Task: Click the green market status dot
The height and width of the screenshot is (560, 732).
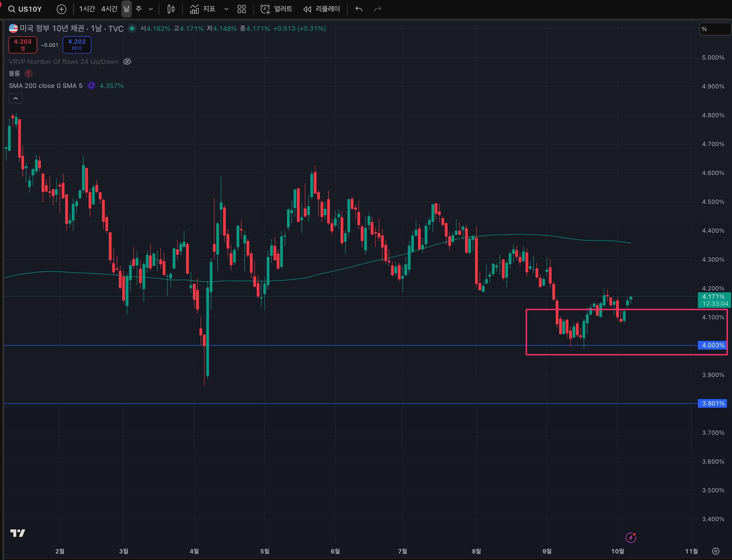Action: click(x=132, y=29)
